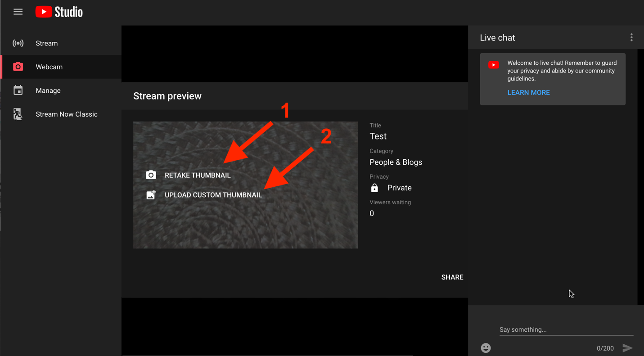The width and height of the screenshot is (644, 356).
Task: Click the Stream broadcast icon
Action: (18, 43)
